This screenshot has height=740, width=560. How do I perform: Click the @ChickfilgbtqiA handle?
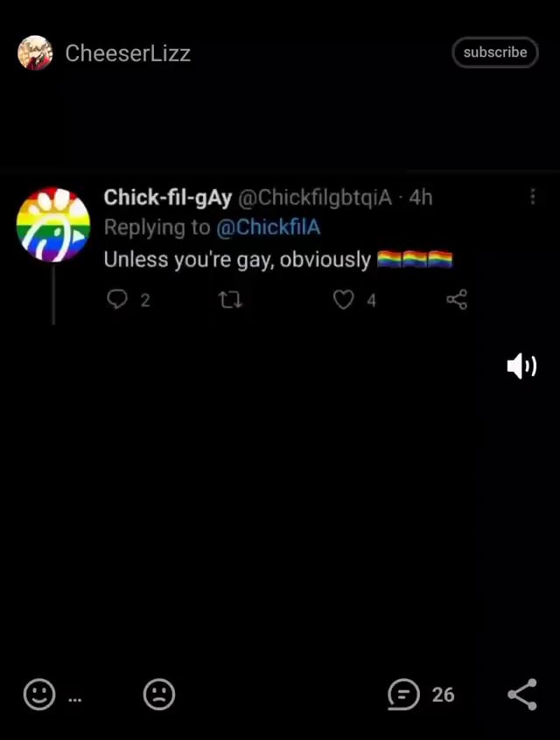[314, 198]
